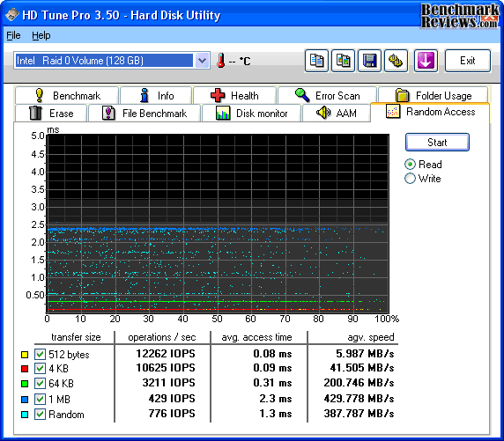Screen dimensions: 504x441
Task: Click the Disk monitor chart icon
Action: [223, 113]
